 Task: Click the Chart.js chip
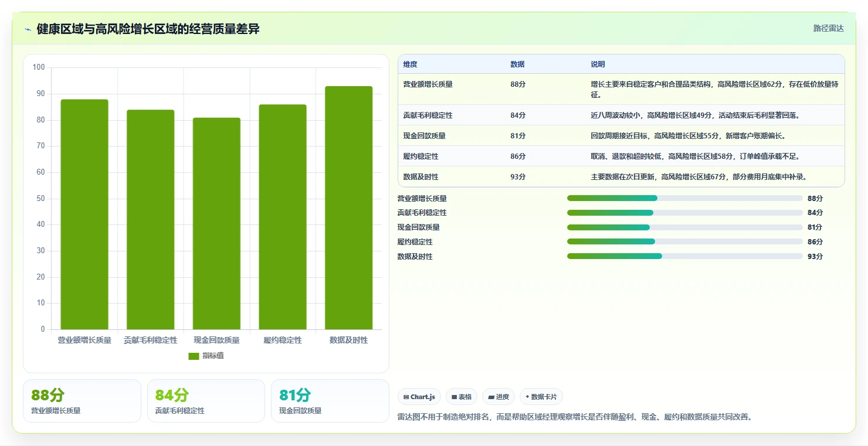419,397
